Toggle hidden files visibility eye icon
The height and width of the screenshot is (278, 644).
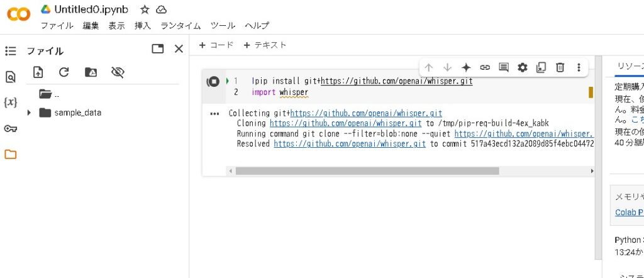click(x=118, y=72)
